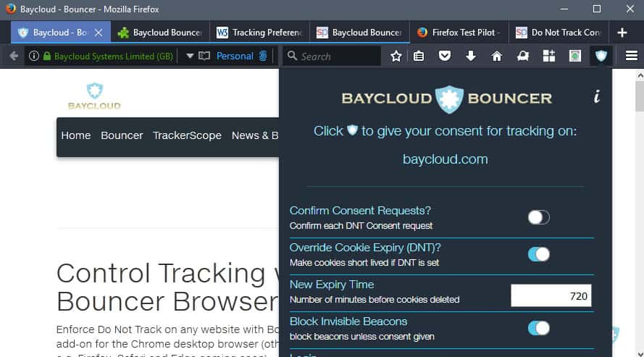Click 'Confirm Consent Requests?' label
This screenshot has width=644, height=357.
click(360, 211)
